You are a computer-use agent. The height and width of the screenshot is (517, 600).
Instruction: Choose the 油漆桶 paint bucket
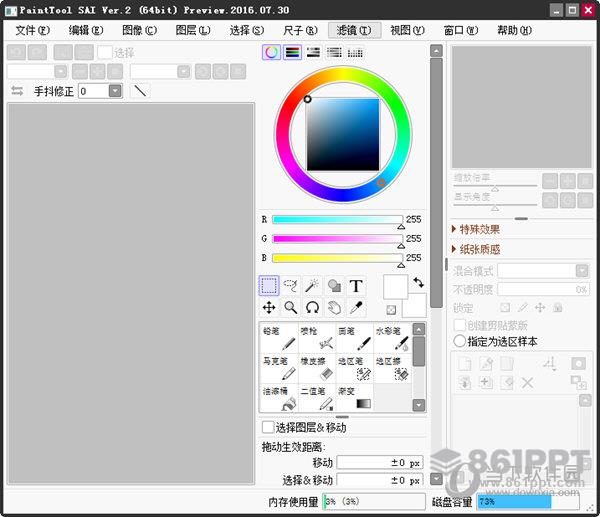[279, 398]
